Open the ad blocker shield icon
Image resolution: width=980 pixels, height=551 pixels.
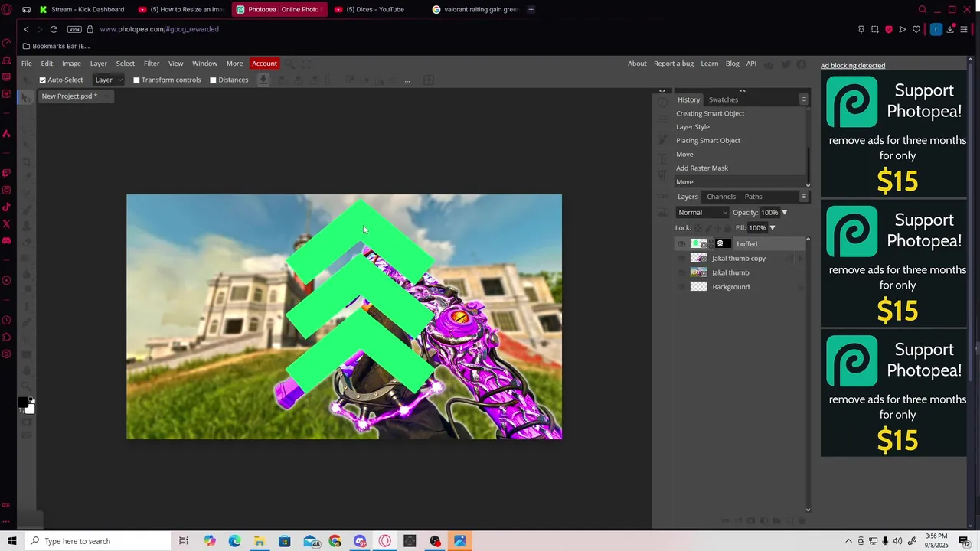point(889,29)
